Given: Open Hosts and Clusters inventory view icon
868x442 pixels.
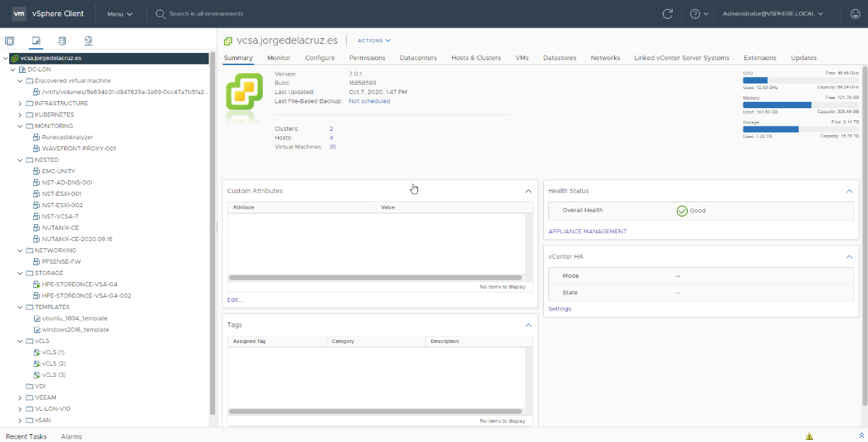Looking at the screenshot, I should point(9,41).
